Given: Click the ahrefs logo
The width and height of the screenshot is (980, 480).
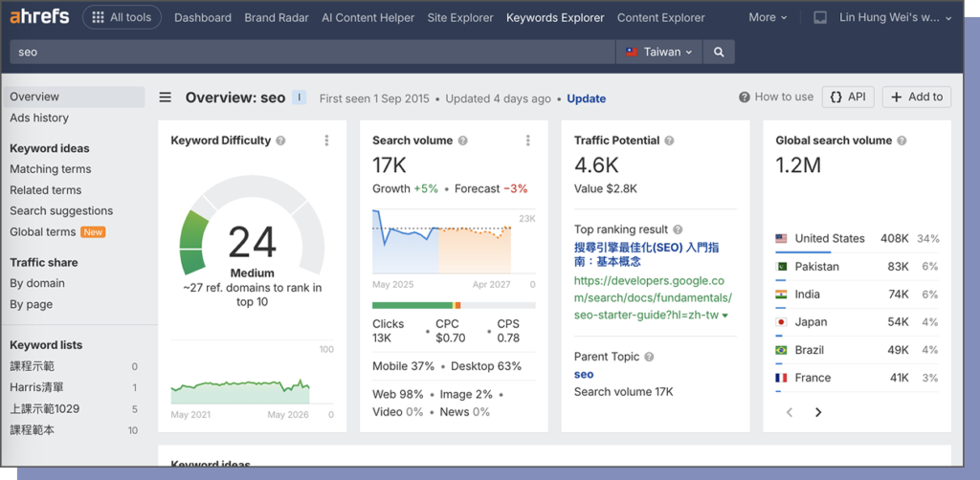Looking at the screenshot, I should point(39,17).
